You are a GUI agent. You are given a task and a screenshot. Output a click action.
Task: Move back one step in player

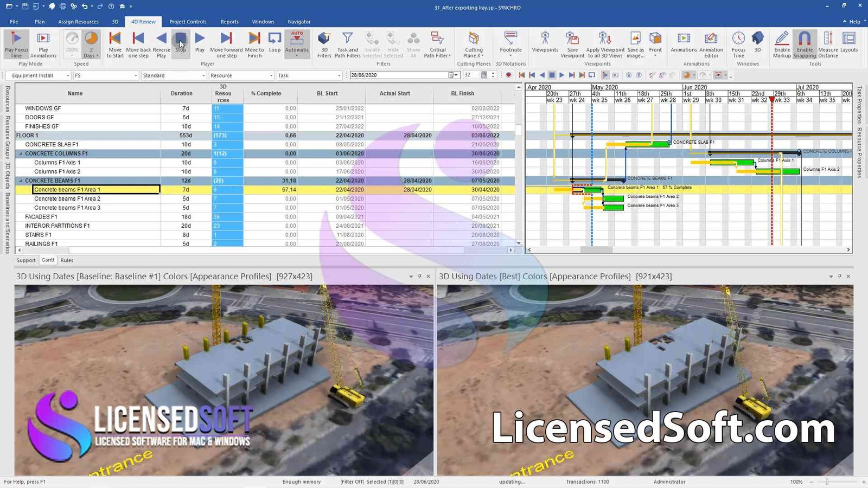(138, 44)
